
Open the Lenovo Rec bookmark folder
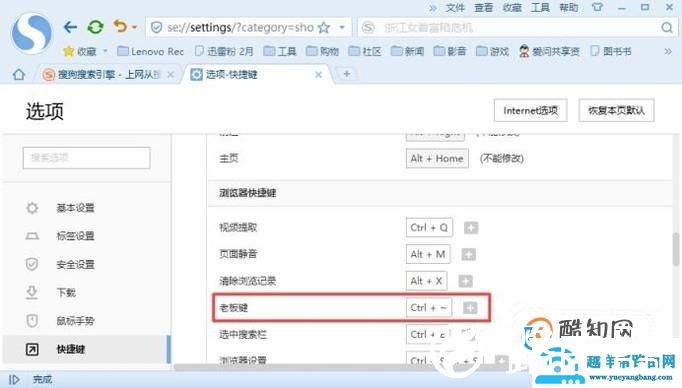[x=151, y=52]
